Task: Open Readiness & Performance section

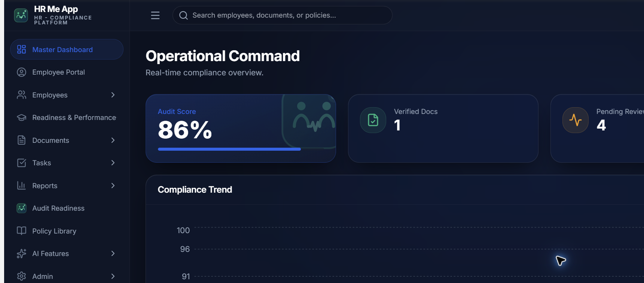Action: [67, 118]
